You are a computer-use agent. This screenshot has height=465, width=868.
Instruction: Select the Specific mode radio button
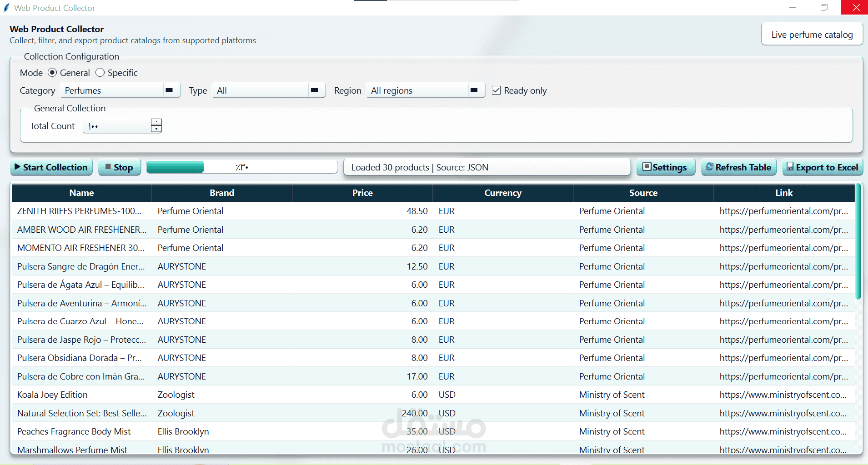coord(100,73)
